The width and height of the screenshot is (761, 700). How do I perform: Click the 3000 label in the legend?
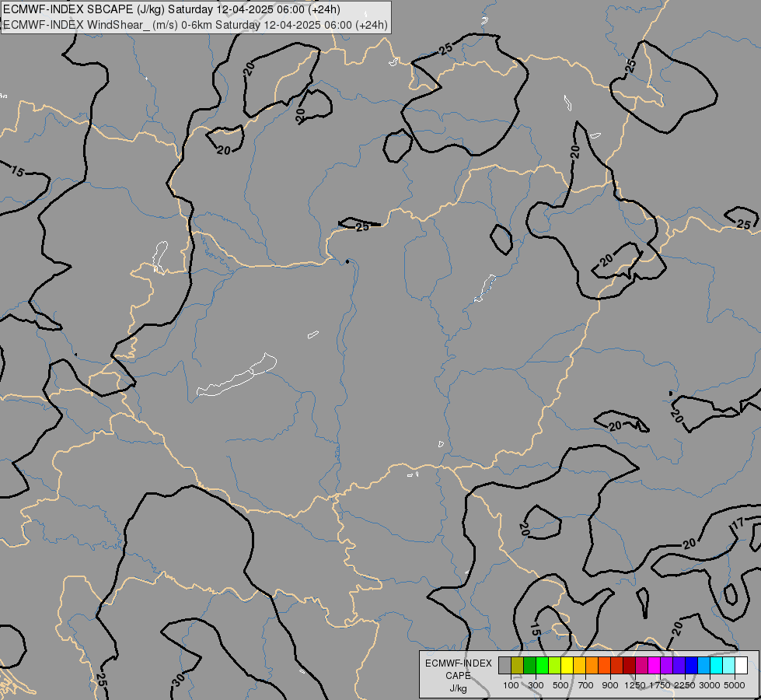pyautogui.click(x=710, y=685)
